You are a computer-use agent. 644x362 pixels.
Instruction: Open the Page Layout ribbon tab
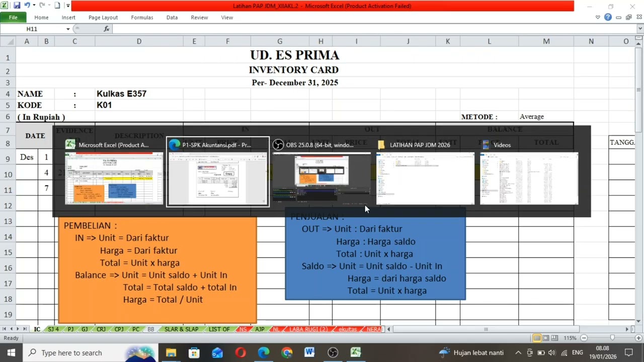(x=103, y=17)
